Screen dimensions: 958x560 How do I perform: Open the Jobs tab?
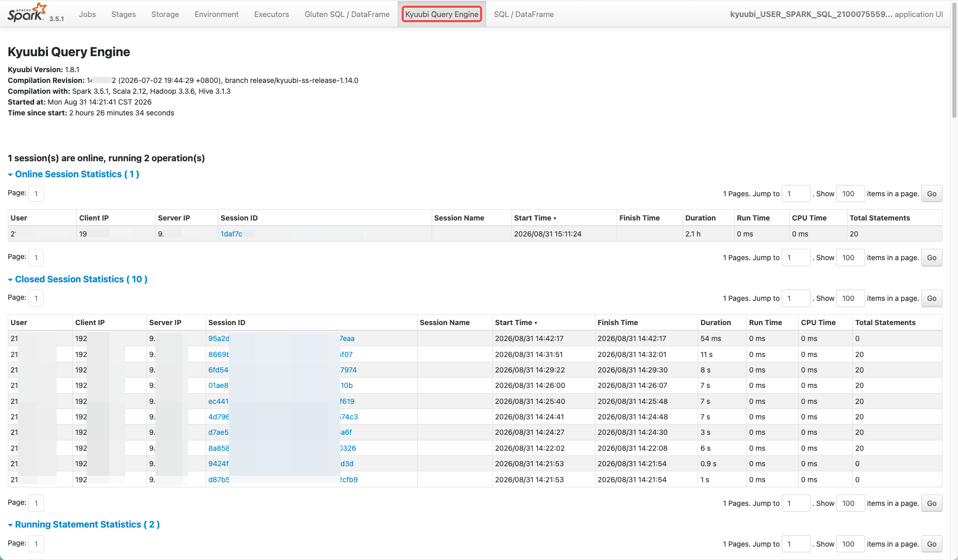87,14
